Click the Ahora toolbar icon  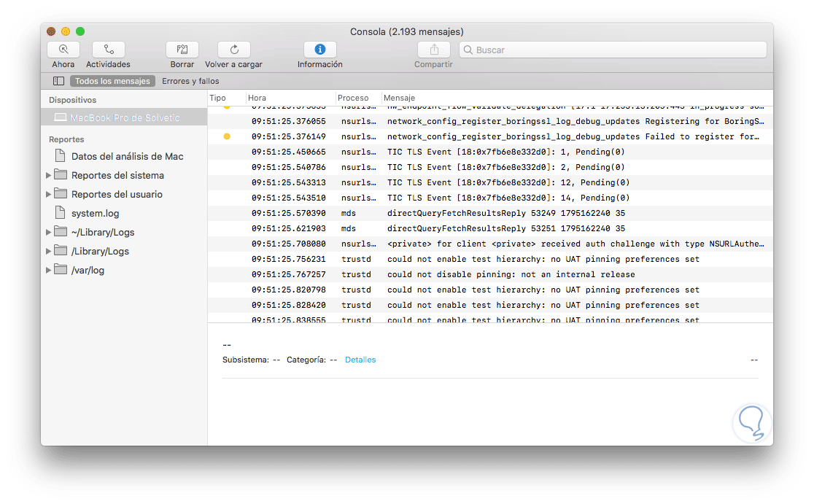tap(63, 50)
